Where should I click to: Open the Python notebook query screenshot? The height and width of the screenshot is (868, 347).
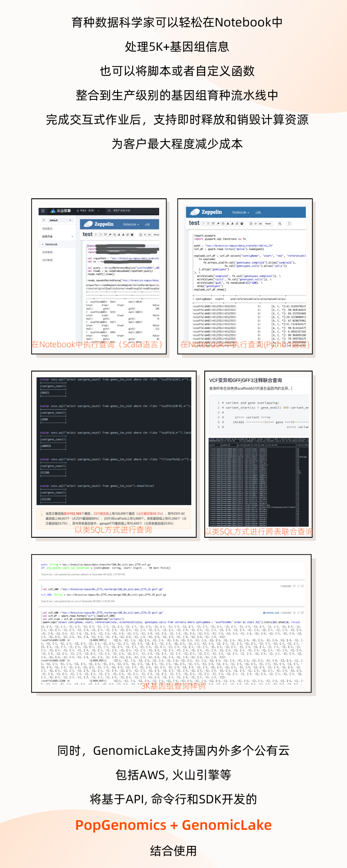(245, 276)
